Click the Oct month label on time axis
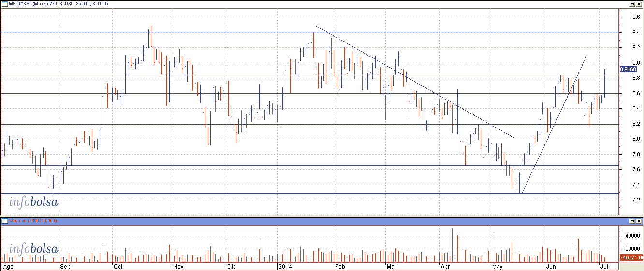 tap(117, 266)
